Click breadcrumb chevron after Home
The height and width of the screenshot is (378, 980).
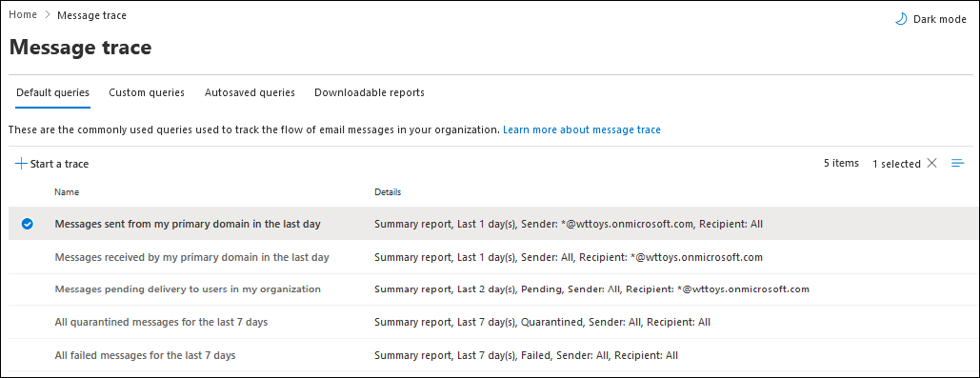pyautogui.click(x=48, y=15)
